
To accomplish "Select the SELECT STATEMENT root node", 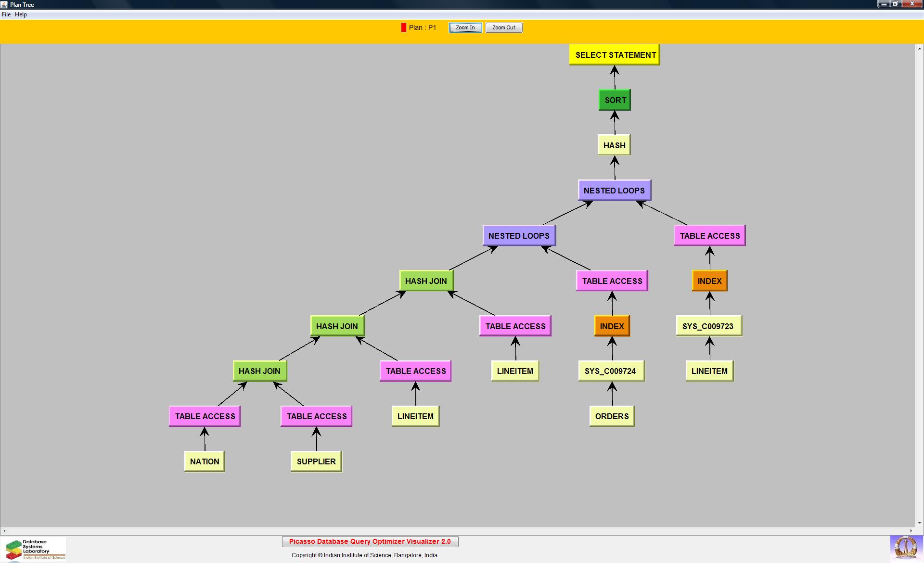I will click(x=615, y=55).
